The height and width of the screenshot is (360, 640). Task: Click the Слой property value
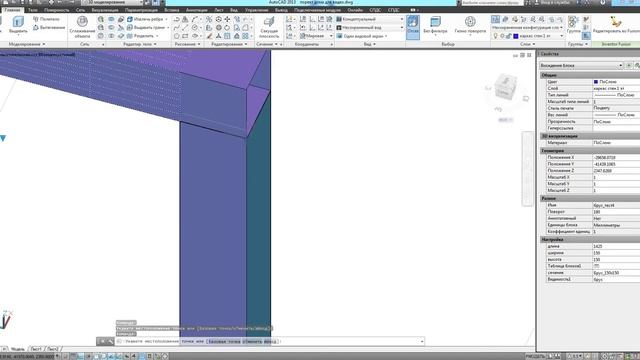616,88
